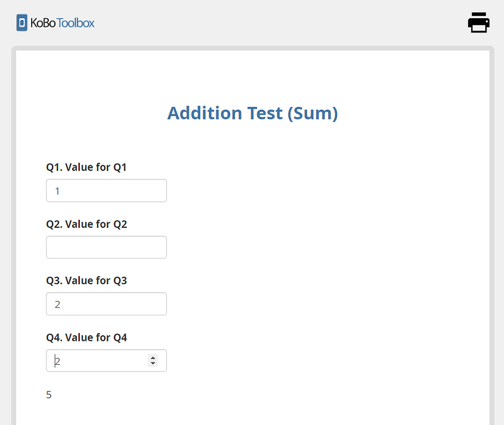Select the label 'Q2. Value for Q2'
Screen dimensions: 504x425
[x=86, y=224]
